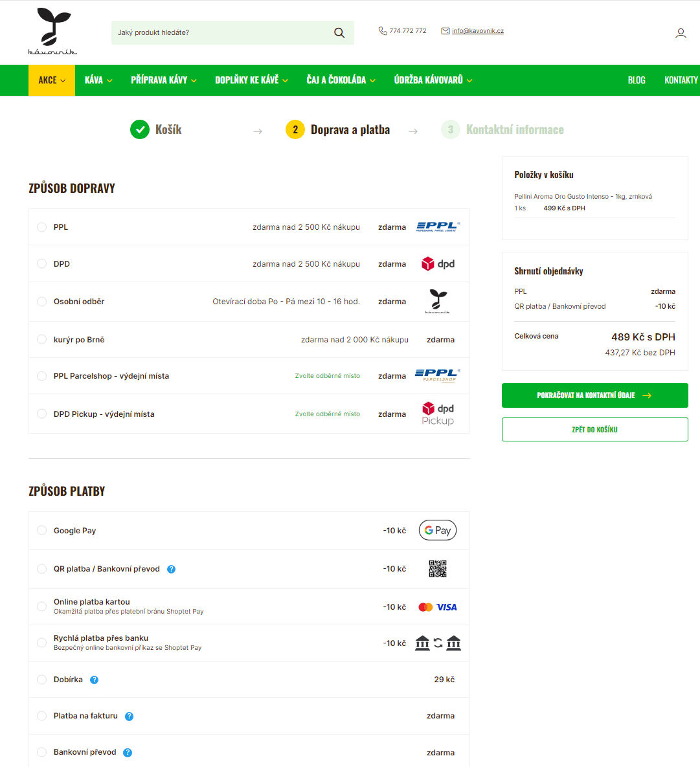Open help icon next to Bankovní převod
The height and width of the screenshot is (767, 700).
point(128,752)
